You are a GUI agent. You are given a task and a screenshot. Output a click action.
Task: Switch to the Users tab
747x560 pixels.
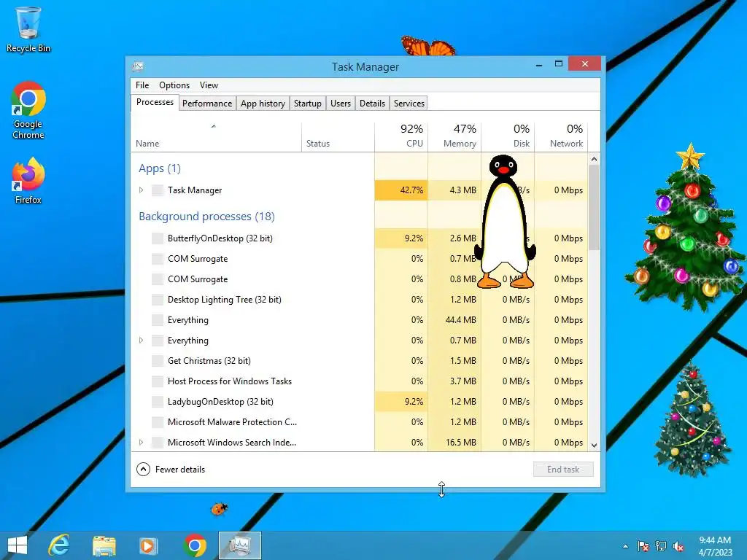click(x=341, y=104)
